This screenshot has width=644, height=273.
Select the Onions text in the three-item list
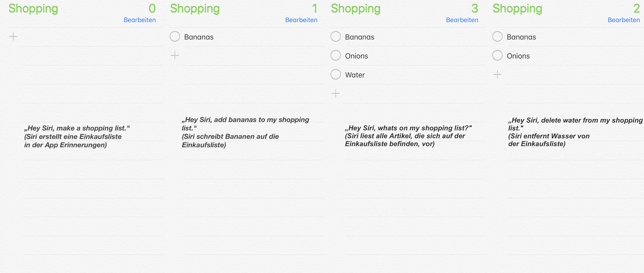pyautogui.click(x=356, y=56)
